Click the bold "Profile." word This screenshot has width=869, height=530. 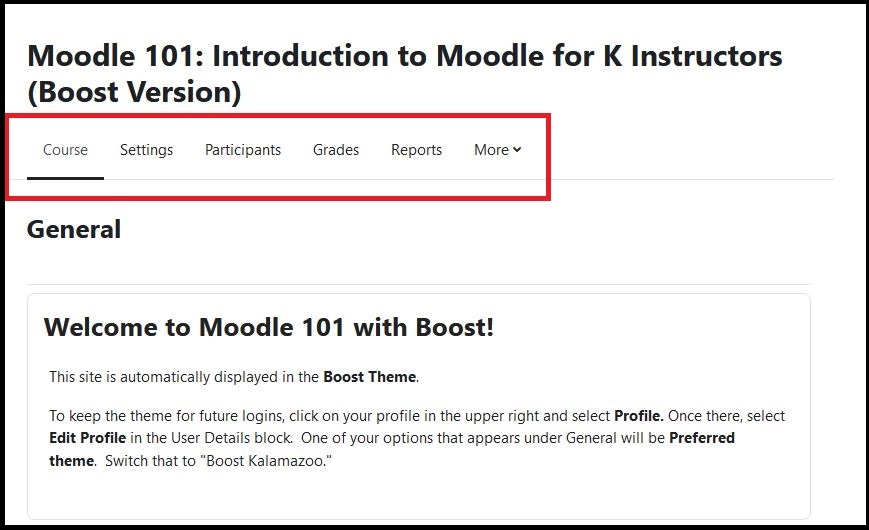(638, 416)
